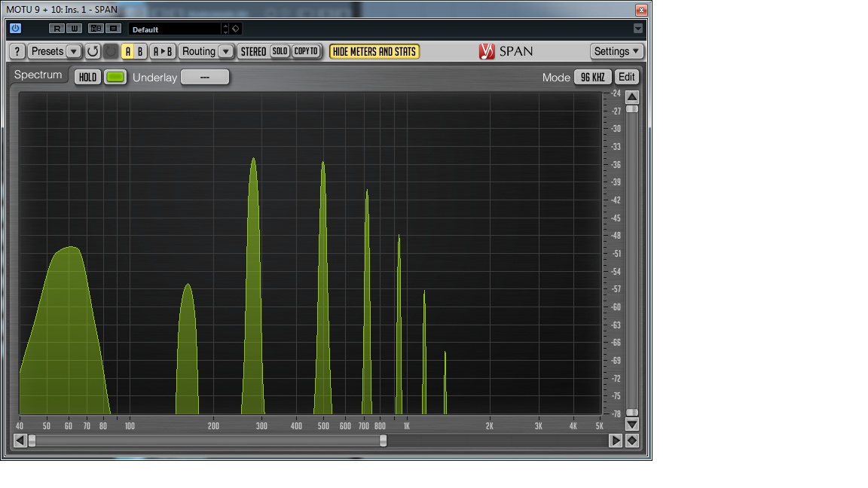Click the broad spectrum hump near 60 Hz
The image size is (868, 488).
click(x=66, y=332)
